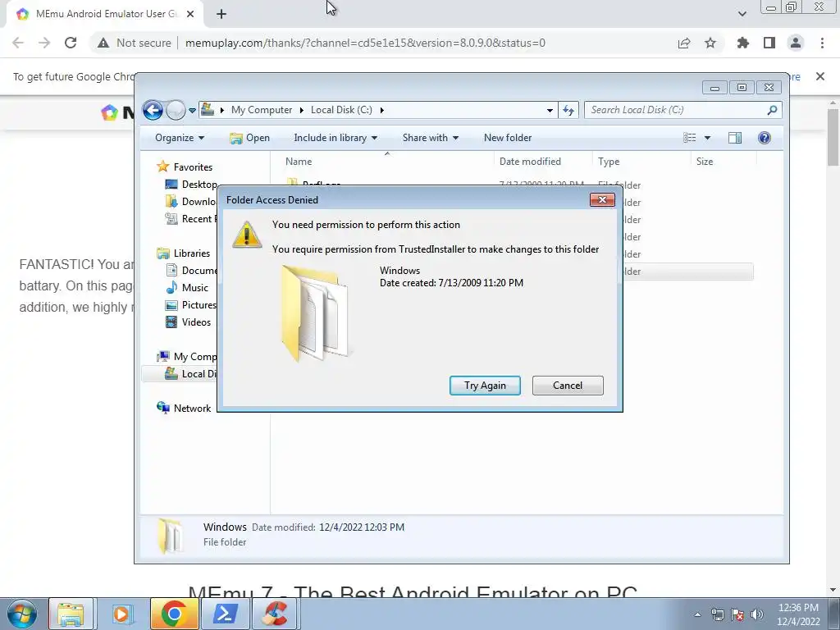Open the Share with menu

point(430,138)
